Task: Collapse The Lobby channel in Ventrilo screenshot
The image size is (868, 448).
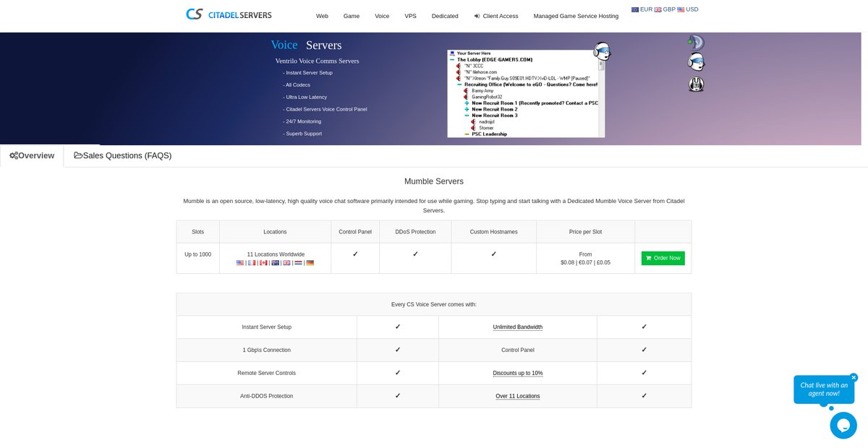Action: [452, 59]
